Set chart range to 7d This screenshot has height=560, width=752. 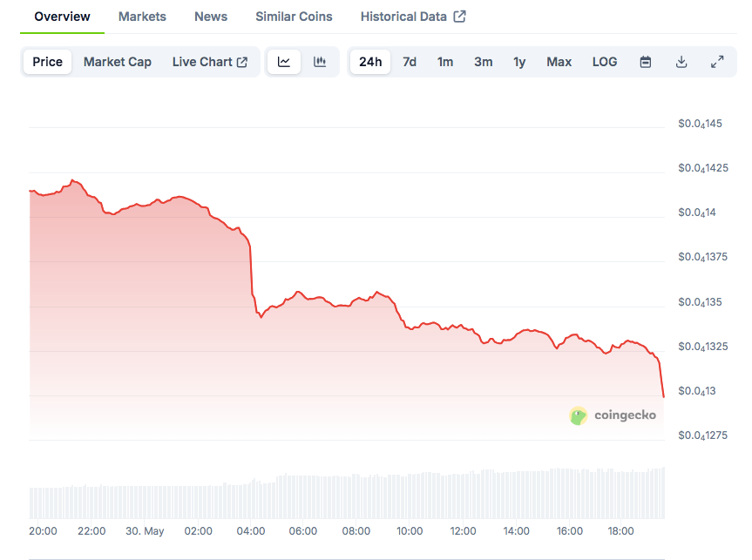(410, 62)
